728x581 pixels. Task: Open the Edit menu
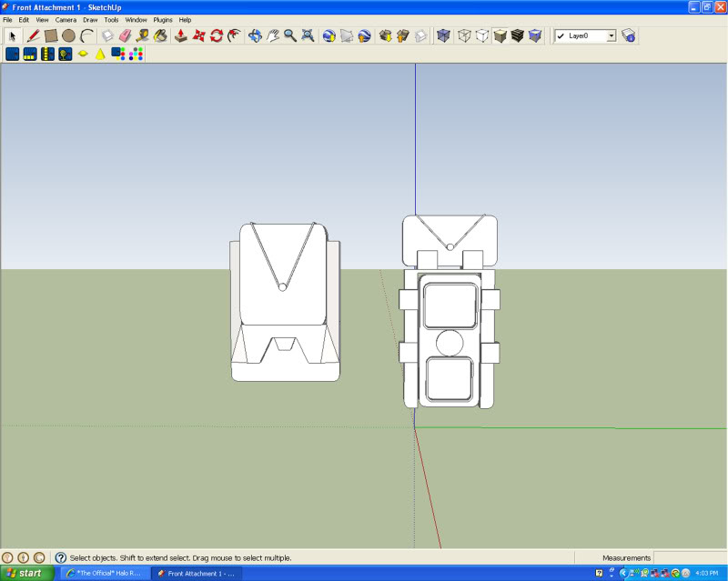click(24, 20)
